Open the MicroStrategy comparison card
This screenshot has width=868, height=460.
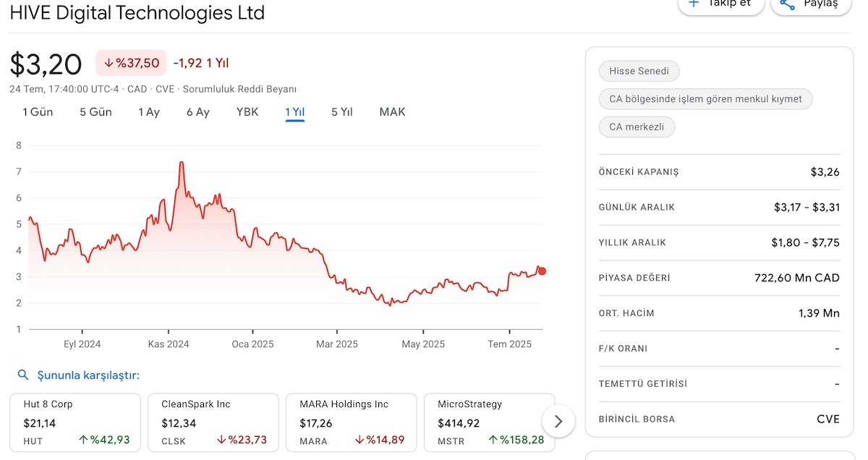[x=490, y=422]
